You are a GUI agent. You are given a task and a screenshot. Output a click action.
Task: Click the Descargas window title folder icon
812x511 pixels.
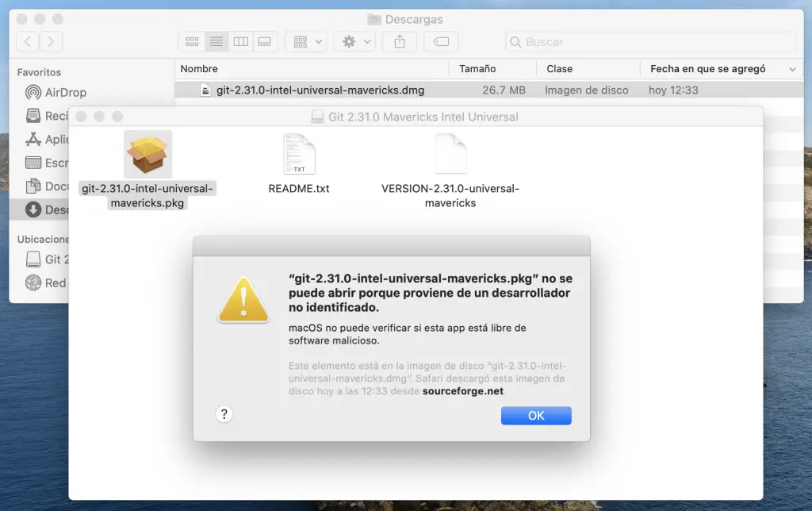(x=374, y=20)
